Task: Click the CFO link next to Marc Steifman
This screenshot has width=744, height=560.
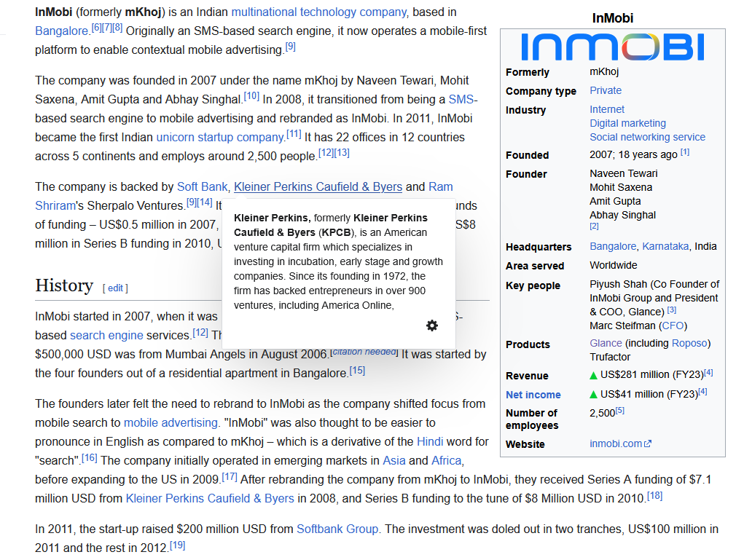Action: [673, 326]
